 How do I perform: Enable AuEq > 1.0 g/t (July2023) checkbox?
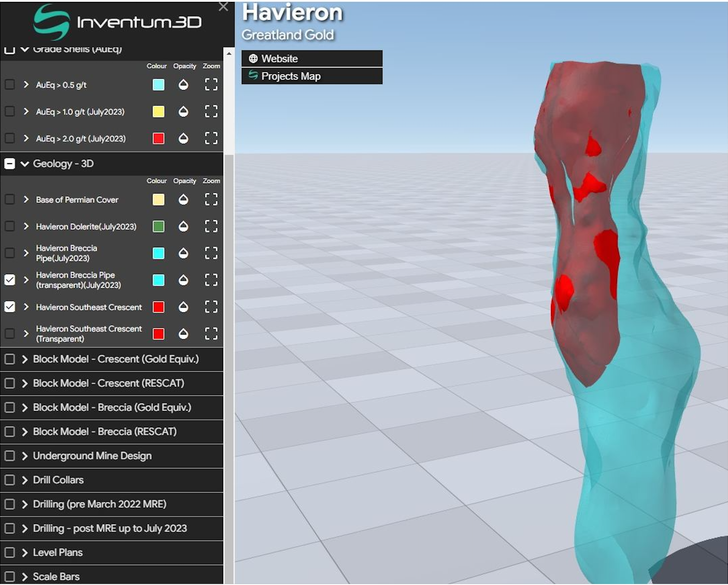(x=9, y=111)
